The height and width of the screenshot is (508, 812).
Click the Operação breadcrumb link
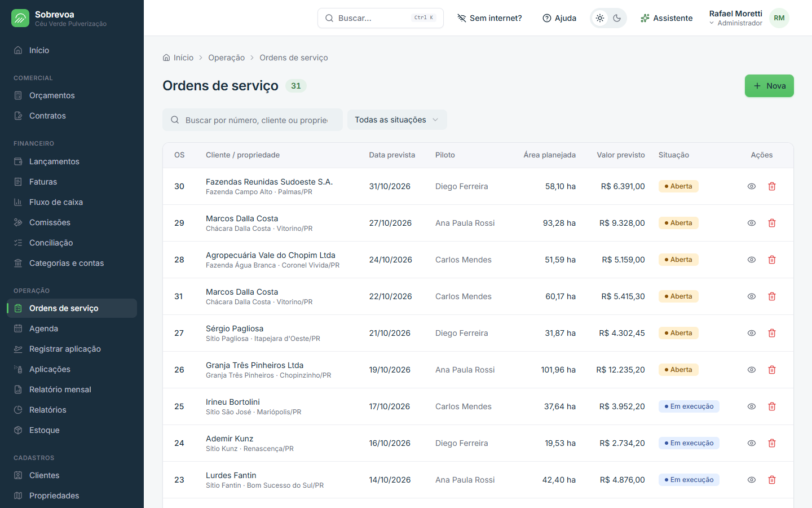226,58
